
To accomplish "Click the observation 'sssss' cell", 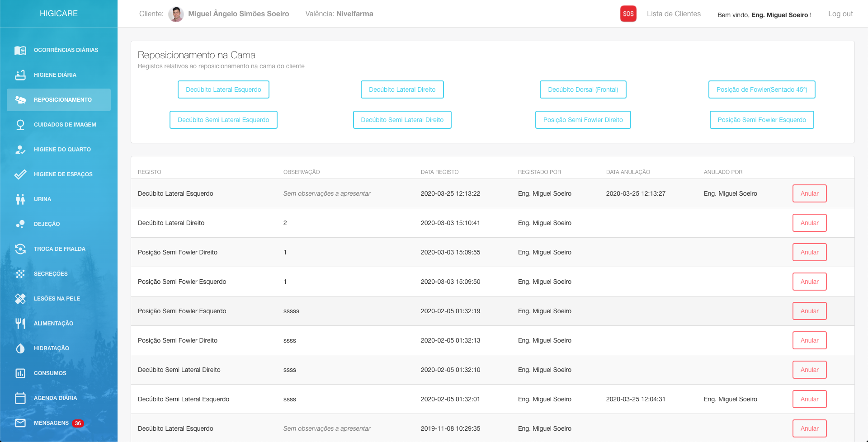I will pyautogui.click(x=291, y=311).
